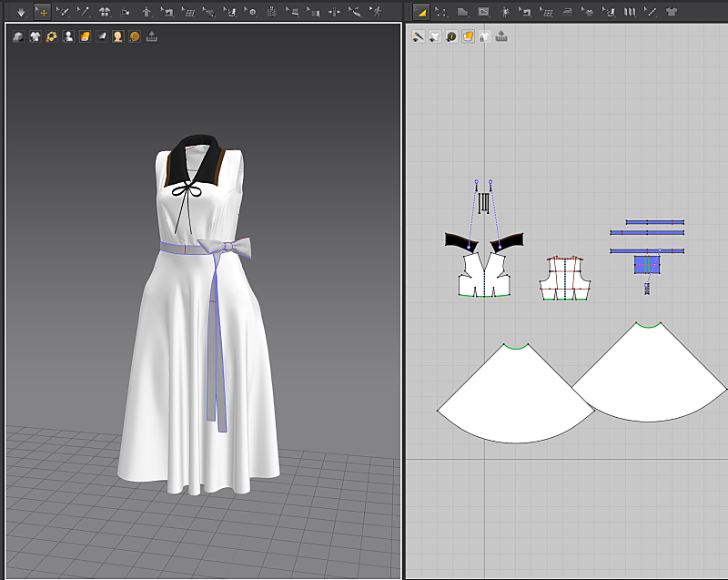The image size is (728, 580).
Task: Pick the Polygon pattern tool in 2D toolbar
Action: tap(462, 12)
